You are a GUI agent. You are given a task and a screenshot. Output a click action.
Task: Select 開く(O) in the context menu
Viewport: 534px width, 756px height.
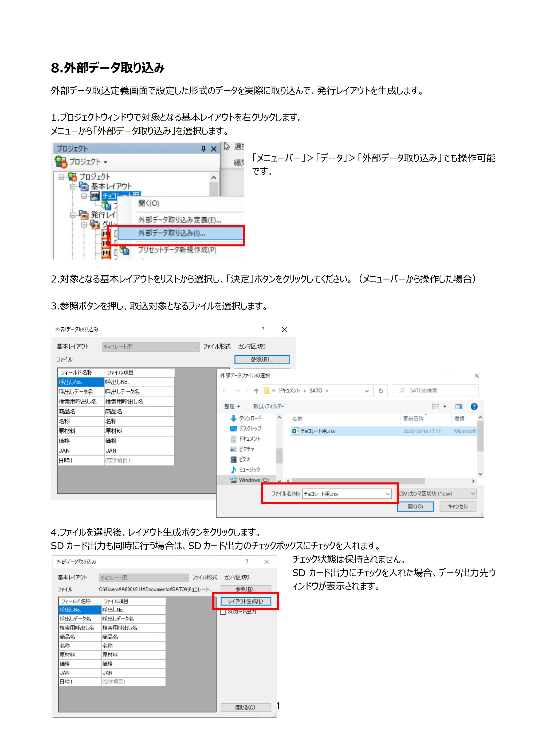point(149,203)
